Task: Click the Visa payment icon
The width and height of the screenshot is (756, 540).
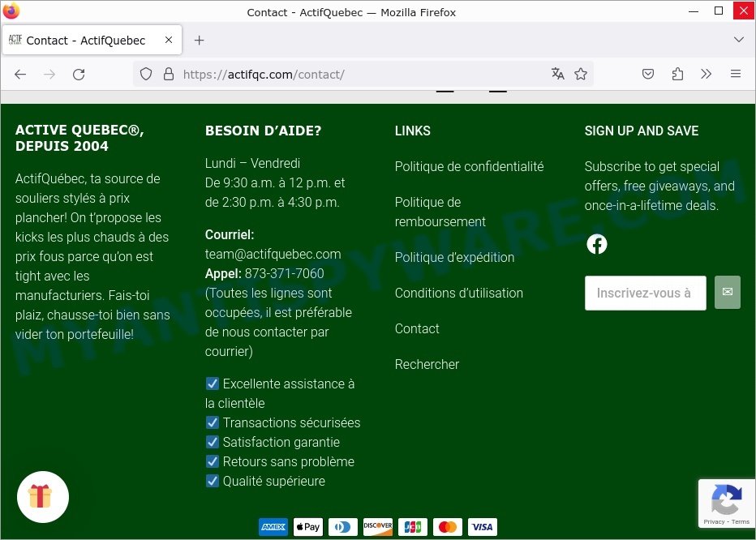Action: [x=482, y=527]
